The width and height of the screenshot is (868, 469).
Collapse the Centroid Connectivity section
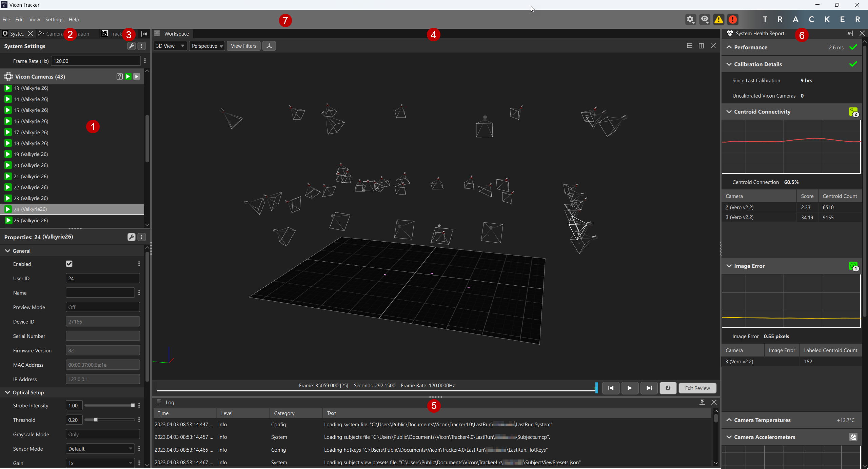pyautogui.click(x=729, y=112)
